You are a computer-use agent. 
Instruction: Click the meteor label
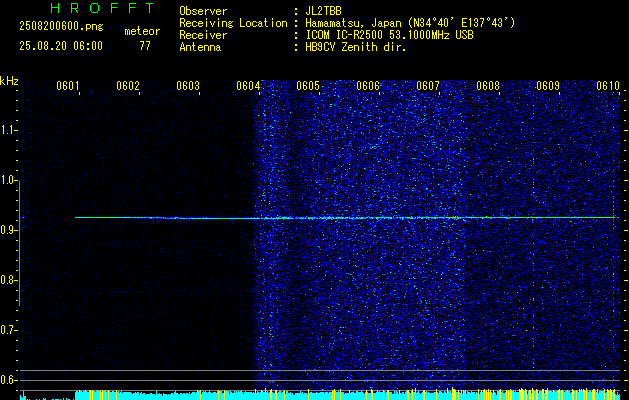pyautogui.click(x=142, y=31)
